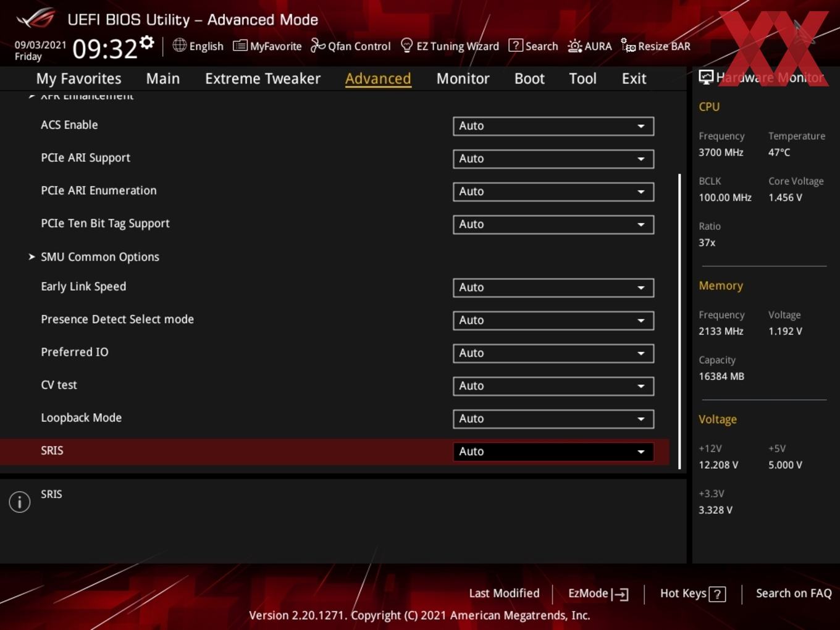Click the English language globe icon
Image resolution: width=840 pixels, height=630 pixels.
click(179, 45)
